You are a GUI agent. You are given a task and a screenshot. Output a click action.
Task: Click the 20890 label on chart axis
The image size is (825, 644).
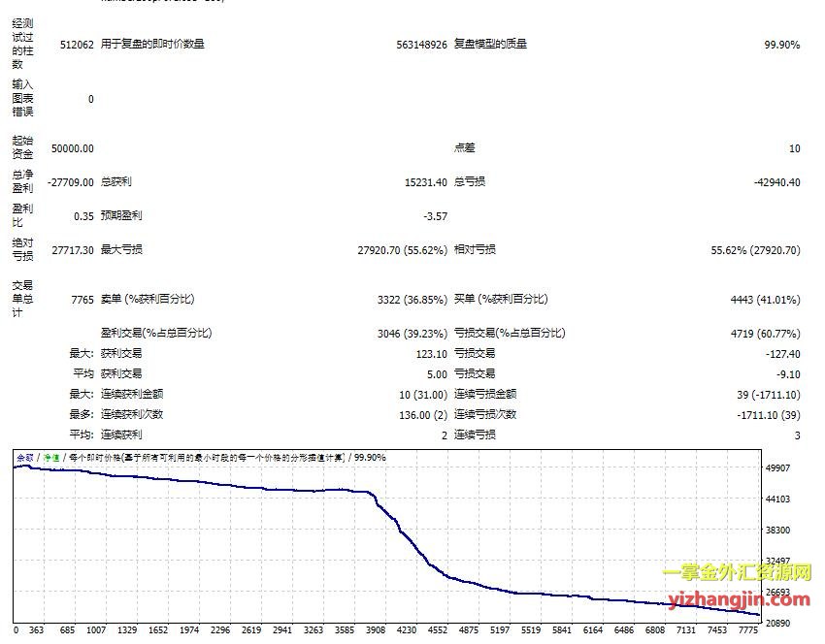pyautogui.click(x=777, y=623)
